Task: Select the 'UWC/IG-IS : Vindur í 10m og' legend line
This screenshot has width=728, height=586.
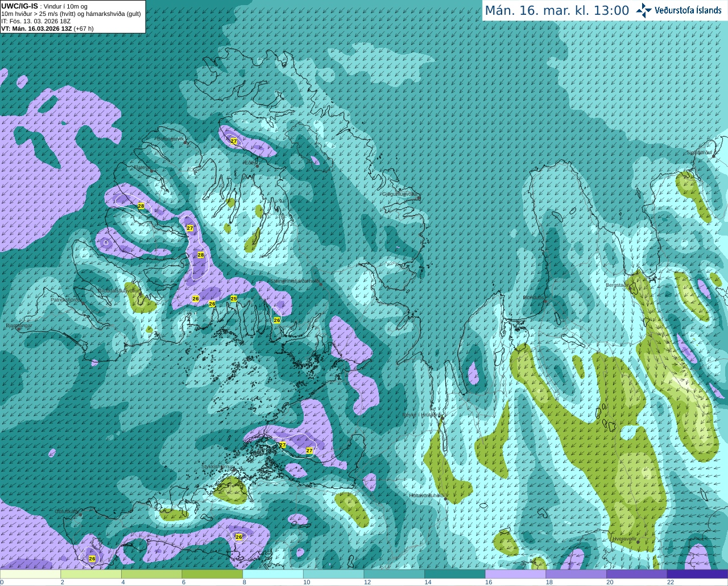Action: (44, 6)
